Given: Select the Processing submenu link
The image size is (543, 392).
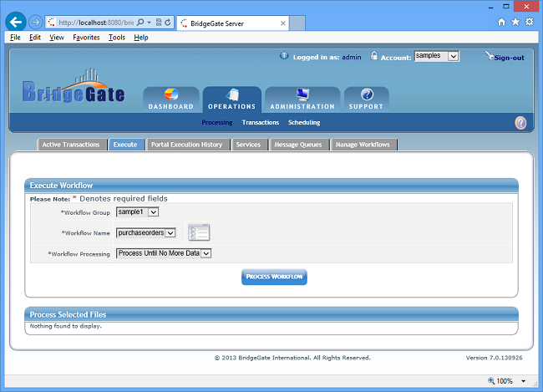Looking at the screenshot, I should pos(217,122).
